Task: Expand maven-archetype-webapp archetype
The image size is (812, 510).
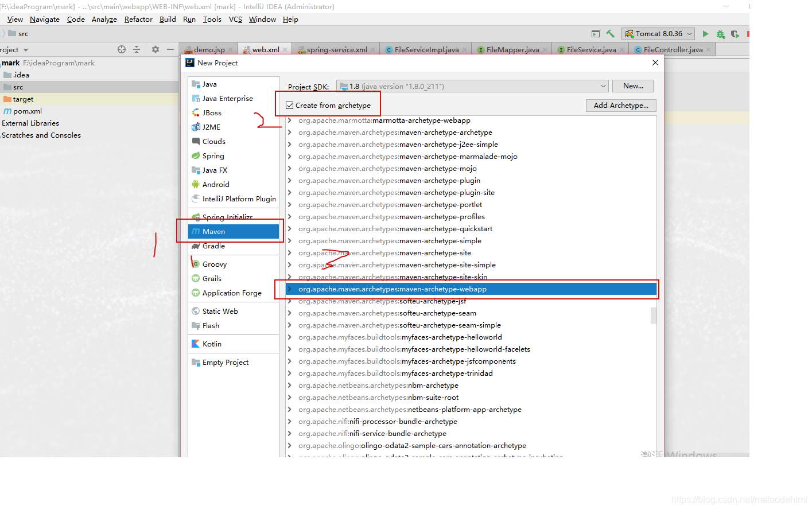Action: coord(290,289)
